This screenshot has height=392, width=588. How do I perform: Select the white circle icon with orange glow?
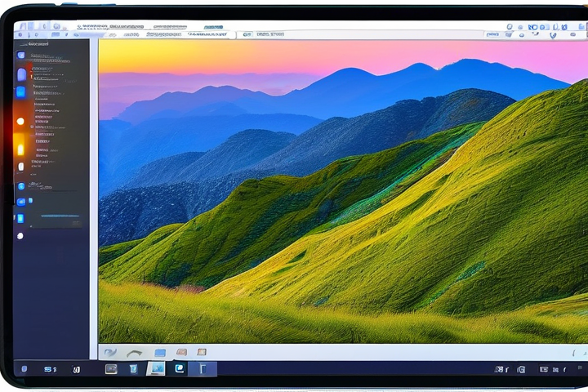click(x=20, y=122)
